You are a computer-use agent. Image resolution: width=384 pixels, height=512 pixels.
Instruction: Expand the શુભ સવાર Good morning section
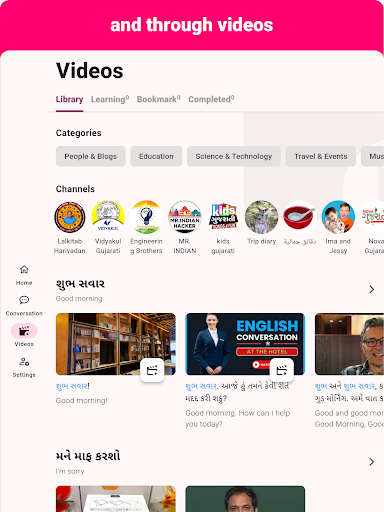tap(372, 289)
